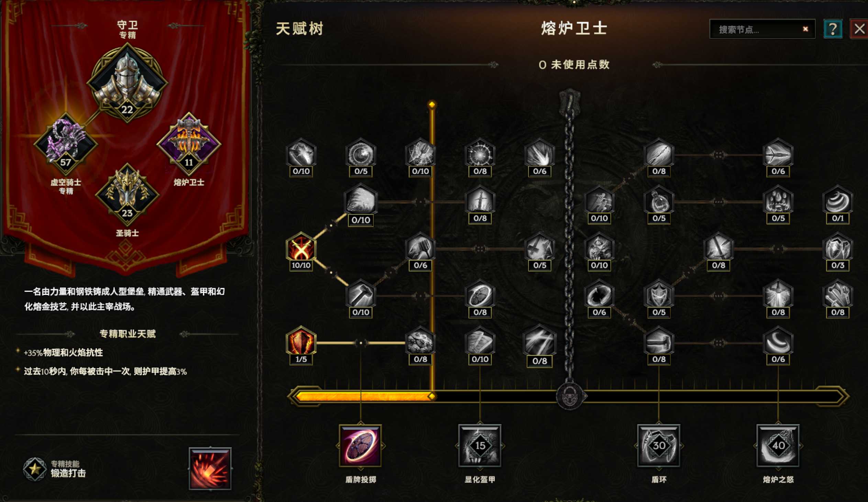This screenshot has height=502, width=868.
Task: Click the 守卫 base class emblem
Action: 127,83
